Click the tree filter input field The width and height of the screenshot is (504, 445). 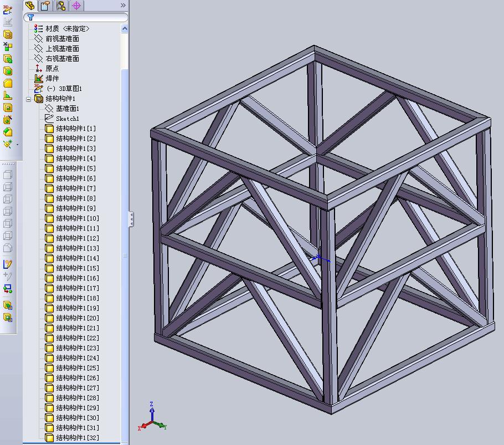click(x=76, y=17)
